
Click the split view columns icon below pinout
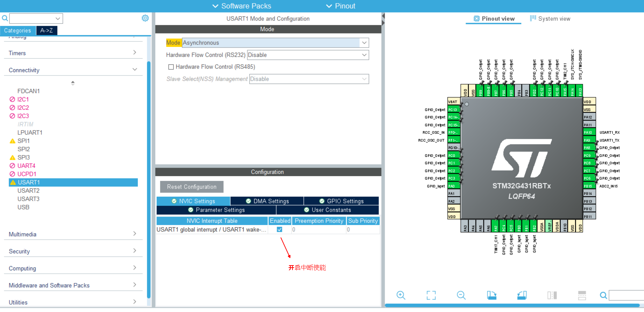552,295
